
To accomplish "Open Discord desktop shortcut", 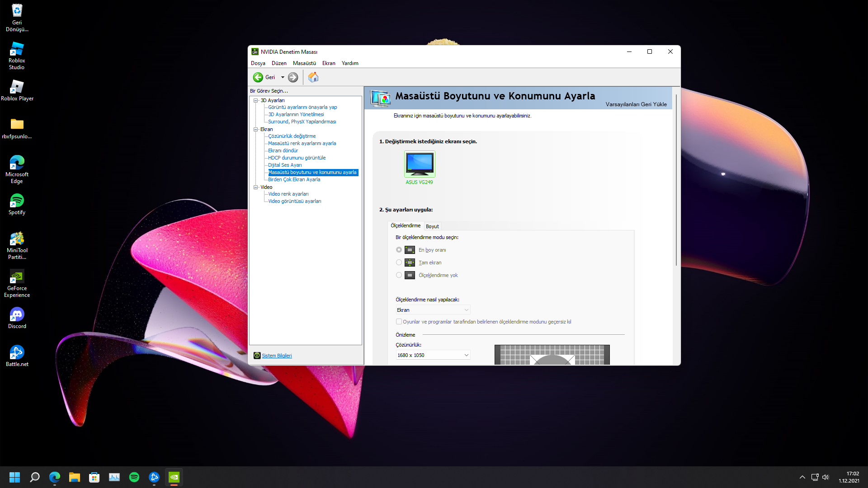I will click(x=17, y=318).
